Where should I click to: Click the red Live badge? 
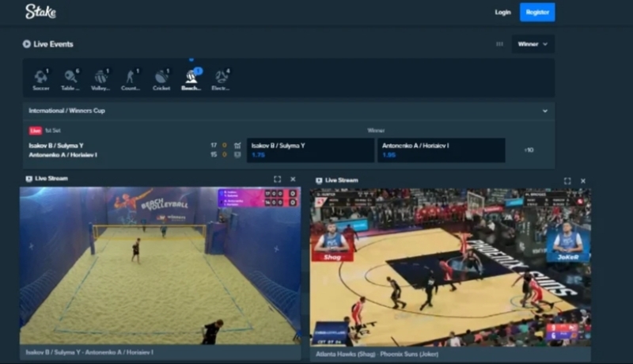tap(36, 131)
